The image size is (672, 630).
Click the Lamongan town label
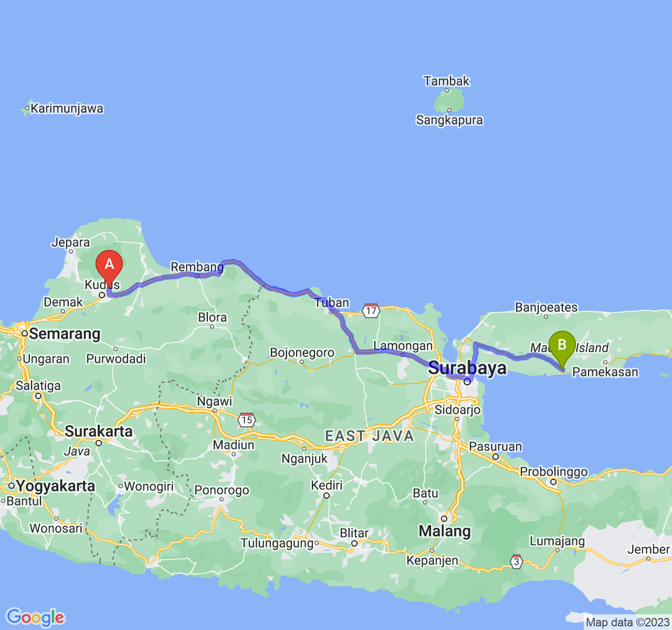pos(403,345)
